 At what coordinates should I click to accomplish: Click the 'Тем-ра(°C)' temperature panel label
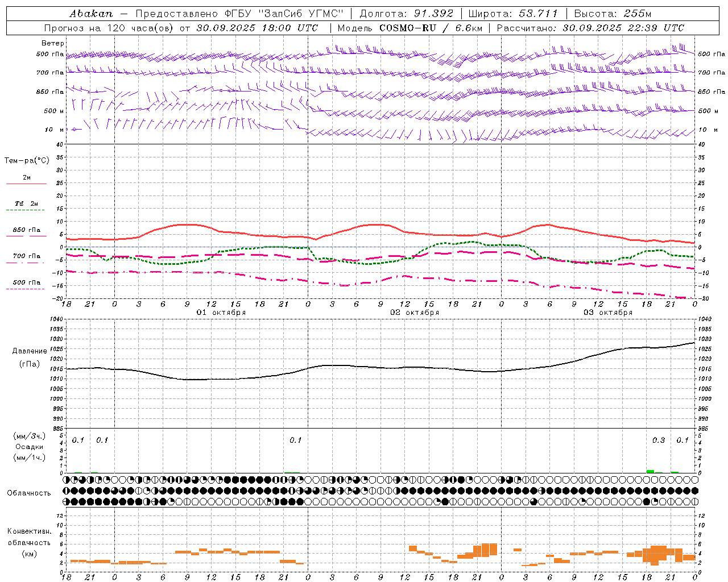[x=27, y=161]
